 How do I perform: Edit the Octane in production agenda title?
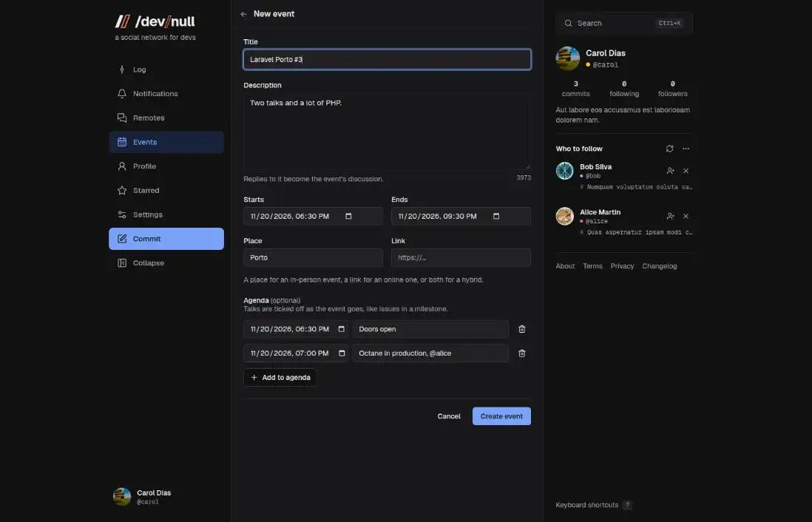(430, 353)
